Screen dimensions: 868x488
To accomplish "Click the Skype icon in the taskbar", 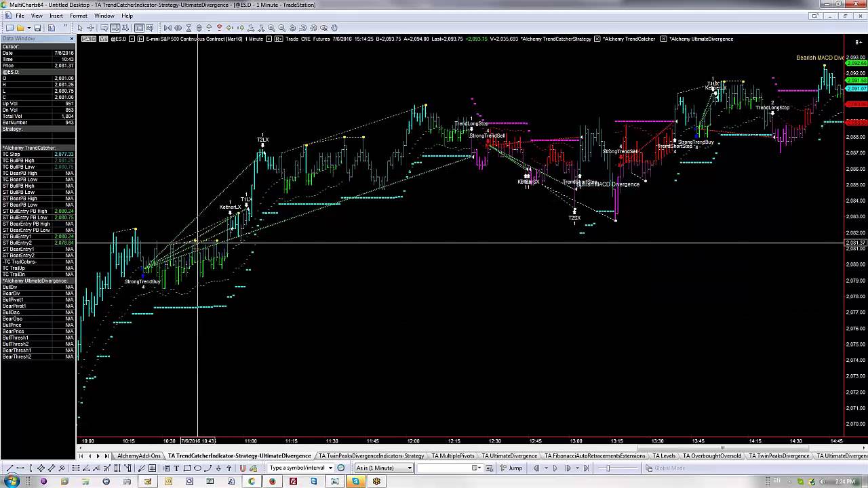I will (x=355, y=481).
